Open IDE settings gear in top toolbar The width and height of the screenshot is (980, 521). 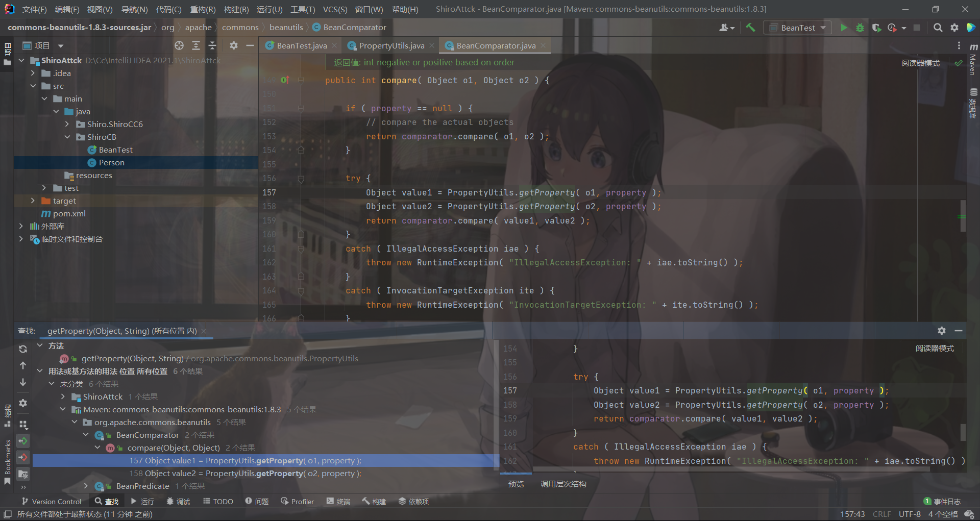click(954, 28)
